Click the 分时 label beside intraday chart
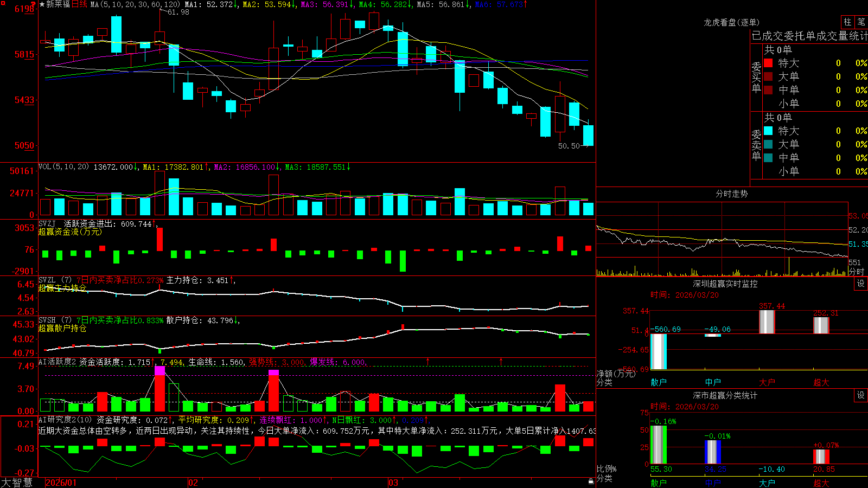 tap(856, 272)
